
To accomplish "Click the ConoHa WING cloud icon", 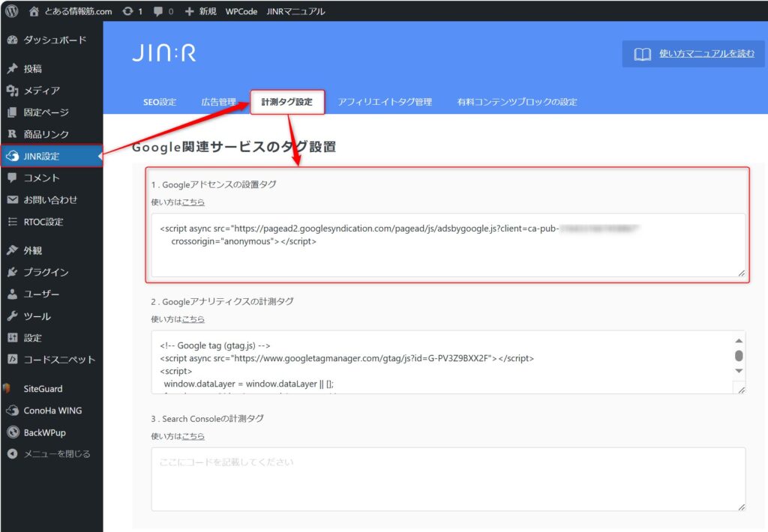I will point(13,411).
